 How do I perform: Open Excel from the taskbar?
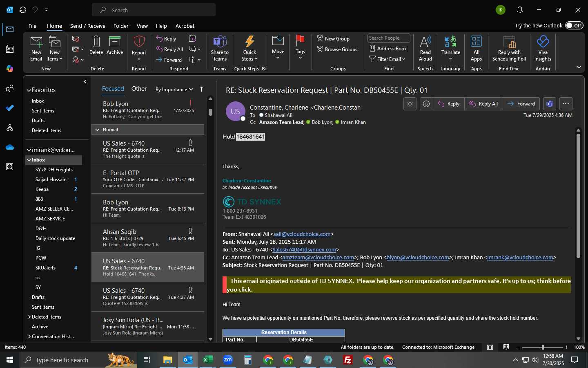pos(207,360)
